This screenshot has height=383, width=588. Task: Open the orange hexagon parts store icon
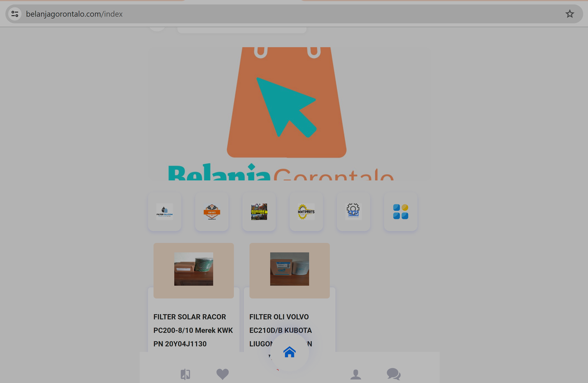point(212,212)
